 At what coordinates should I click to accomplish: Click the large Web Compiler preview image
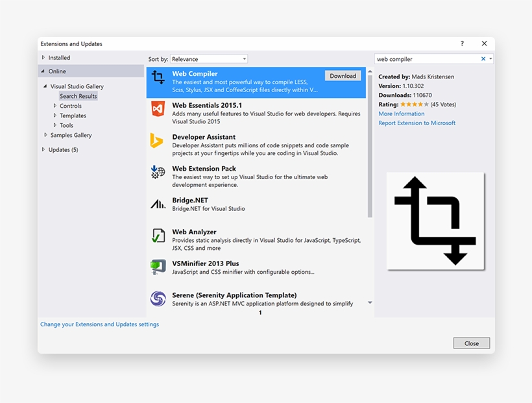(x=435, y=221)
